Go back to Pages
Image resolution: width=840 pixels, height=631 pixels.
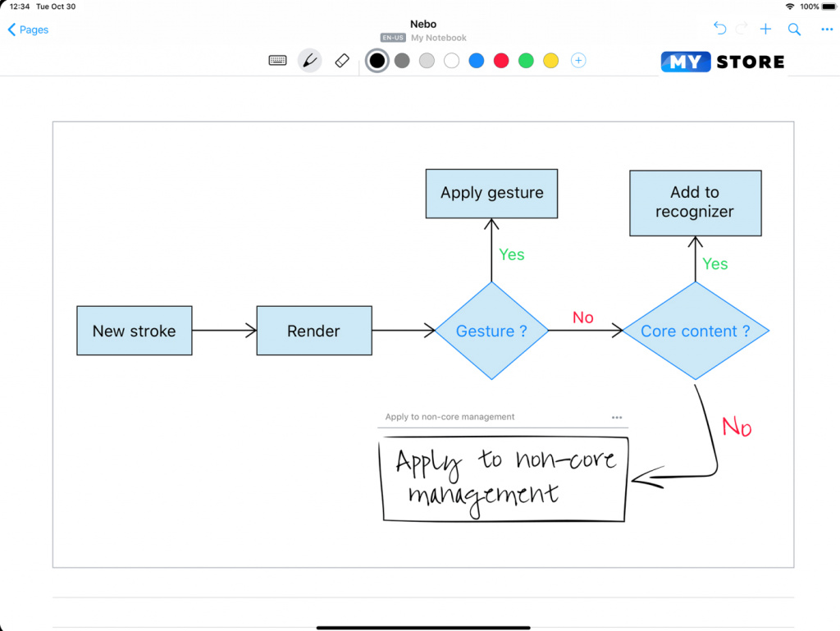coord(28,30)
